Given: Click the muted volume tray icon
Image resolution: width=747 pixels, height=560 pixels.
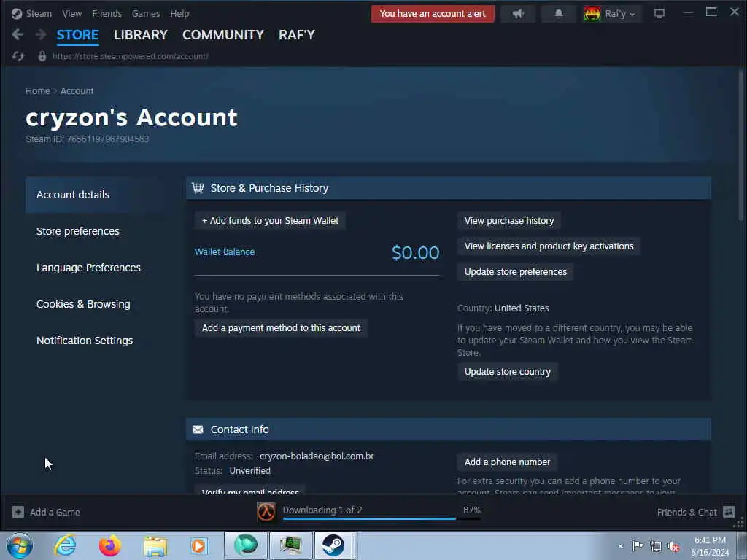Looking at the screenshot, I should tap(673, 546).
